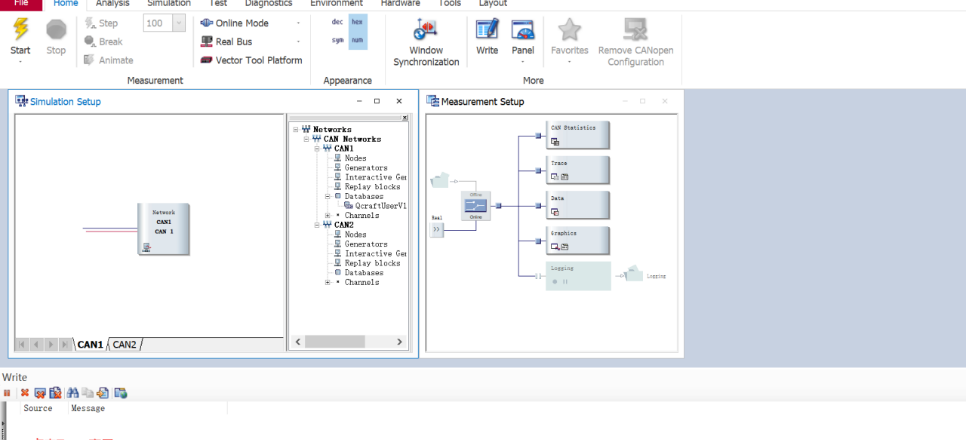This screenshot has height=440, width=966.
Task: Select the CAN Statistics block
Action: tap(577, 134)
